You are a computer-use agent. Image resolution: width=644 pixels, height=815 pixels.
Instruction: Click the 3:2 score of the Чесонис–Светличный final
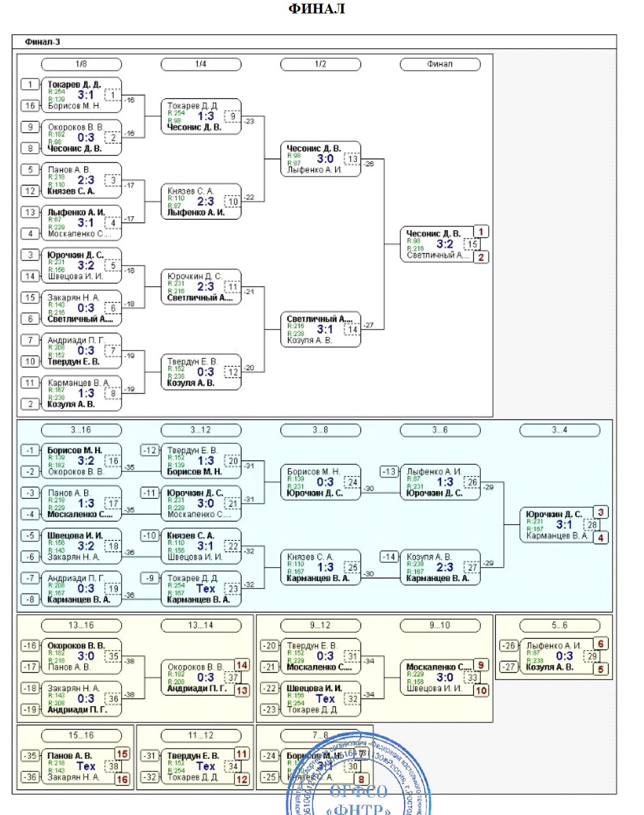445,244
